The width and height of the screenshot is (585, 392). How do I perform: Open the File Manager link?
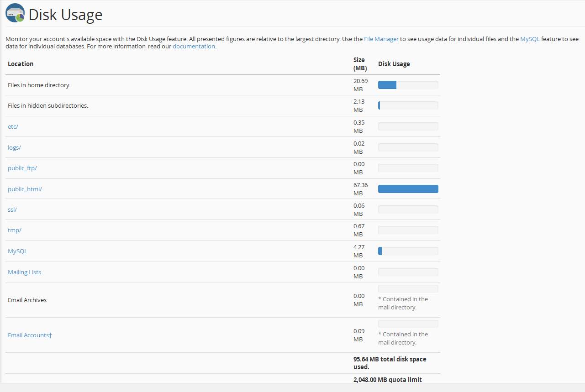pos(381,39)
